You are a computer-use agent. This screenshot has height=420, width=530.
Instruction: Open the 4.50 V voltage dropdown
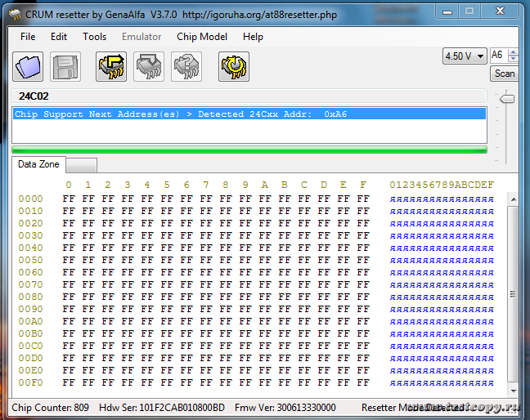464,56
